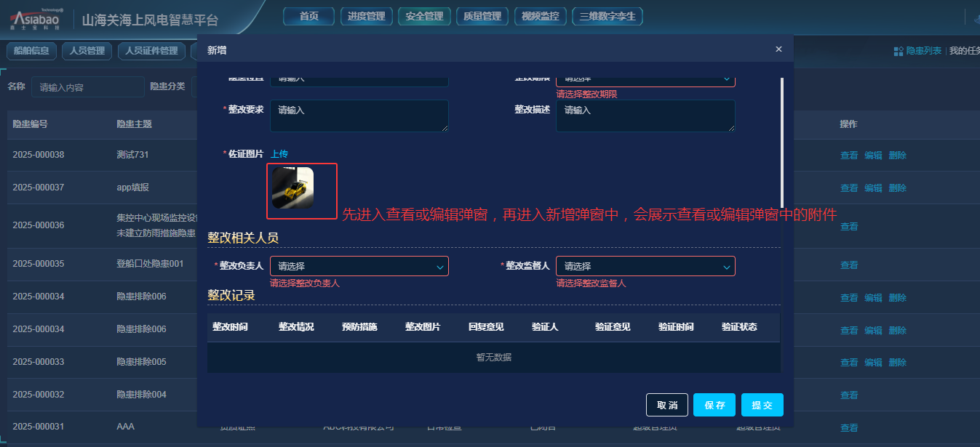Click 删除 for the app填报 row
Screen dimensions: 980x447
tap(898, 188)
